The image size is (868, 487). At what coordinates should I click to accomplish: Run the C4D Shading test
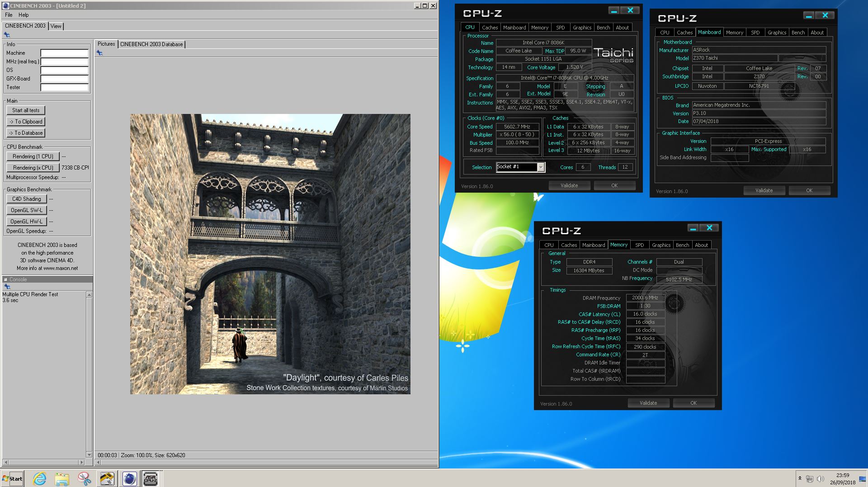pos(27,199)
